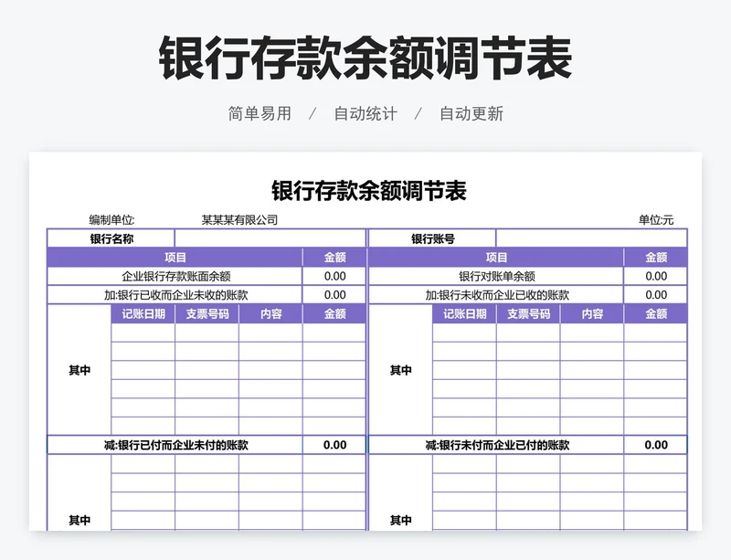Select the 0.00 amount for 减:银行未付而企业已付的账款
This screenshot has width=731, height=560.
pos(656,445)
